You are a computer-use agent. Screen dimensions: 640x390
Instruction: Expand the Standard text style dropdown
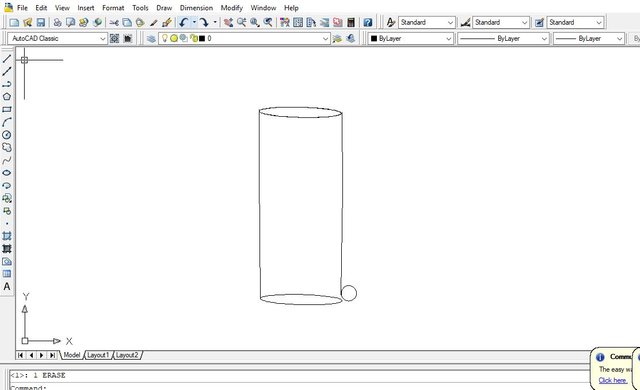point(427,22)
